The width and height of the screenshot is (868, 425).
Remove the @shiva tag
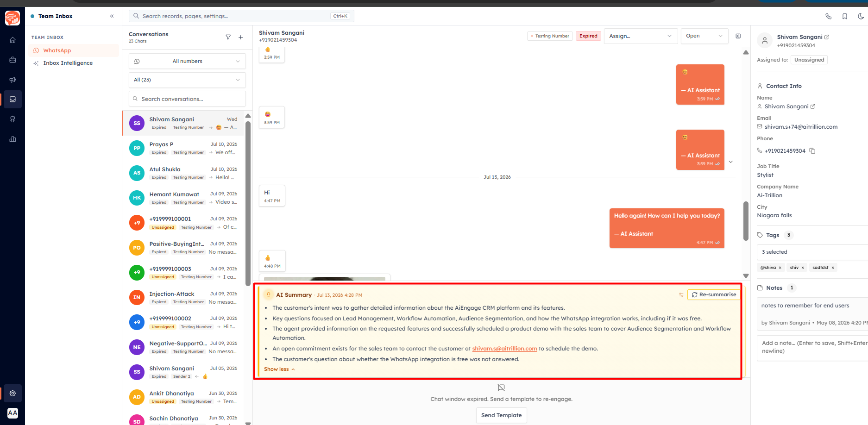[780, 268]
